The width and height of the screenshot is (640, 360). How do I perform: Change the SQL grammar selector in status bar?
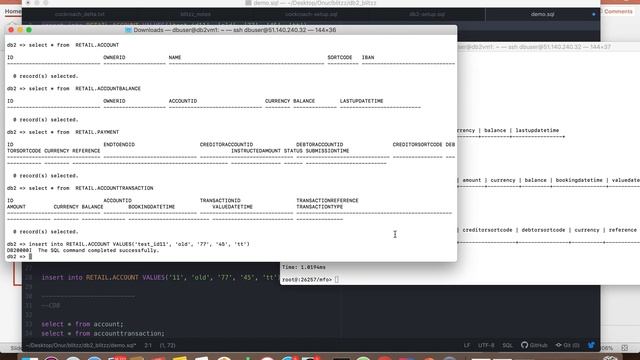click(507, 345)
